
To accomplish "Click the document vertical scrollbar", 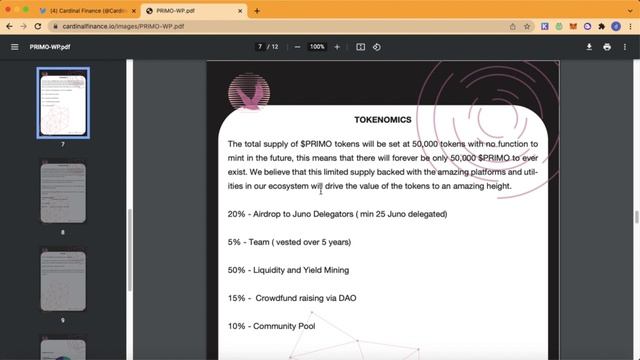I will click(x=636, y=217).
